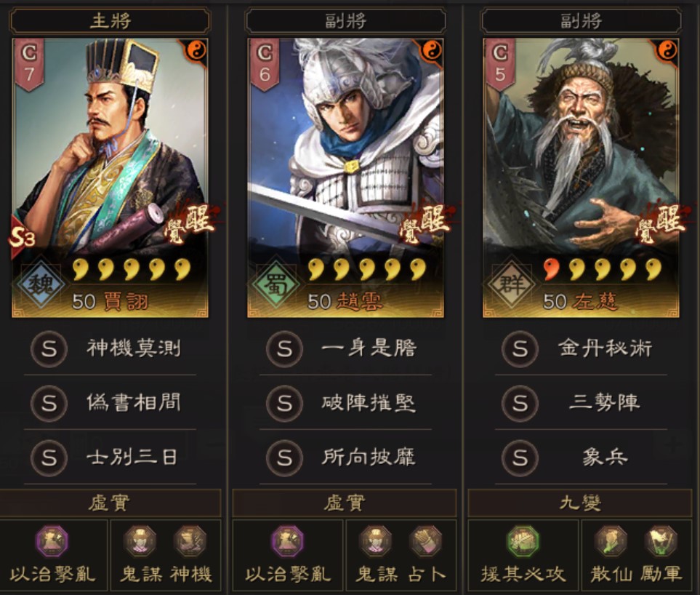Click the purple 以治擊亂 icon under 賈詡
Viewport: 700px width, 595px height.
click(52, 541)
